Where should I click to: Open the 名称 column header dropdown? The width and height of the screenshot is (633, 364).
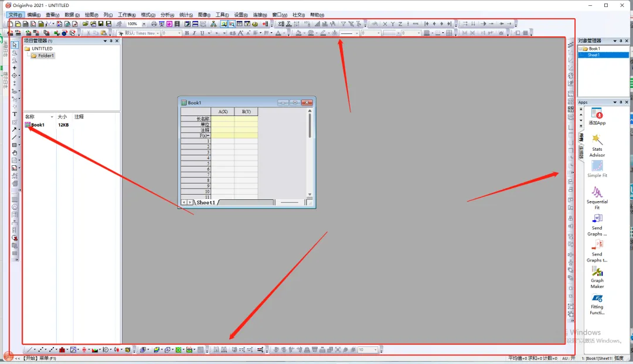[52, 117]
